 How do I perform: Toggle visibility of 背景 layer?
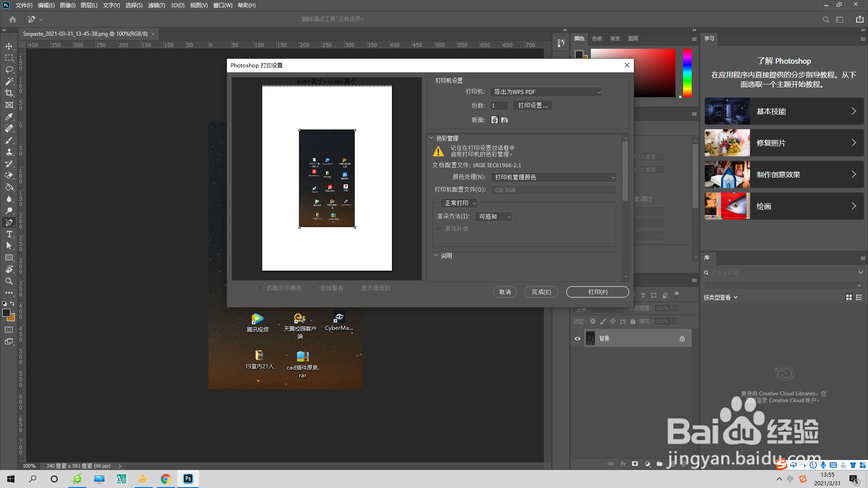coord(577,338)
